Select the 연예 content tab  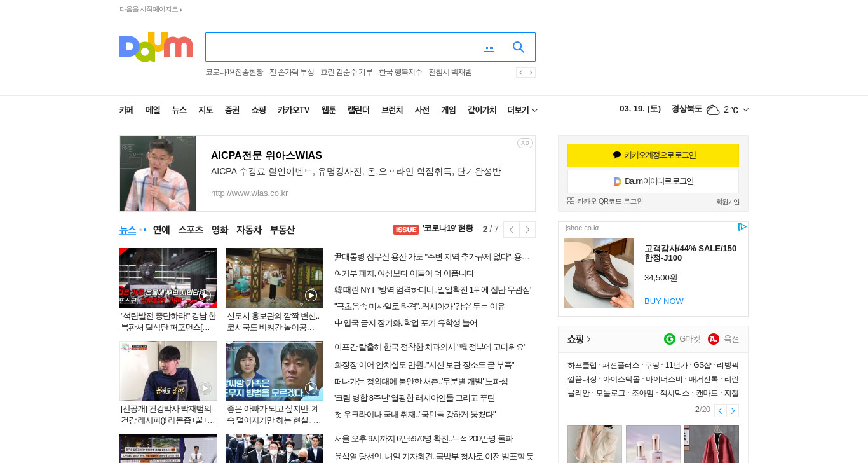[161, 230]
